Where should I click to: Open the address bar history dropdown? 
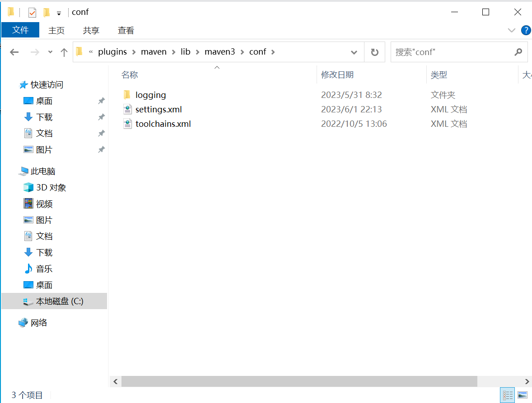tap(354, 52)
